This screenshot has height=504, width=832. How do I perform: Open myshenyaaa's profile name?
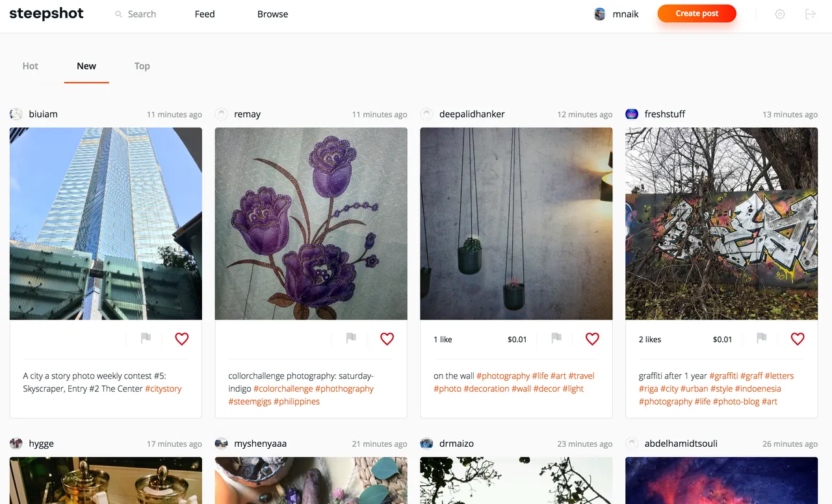coord(260,444)
